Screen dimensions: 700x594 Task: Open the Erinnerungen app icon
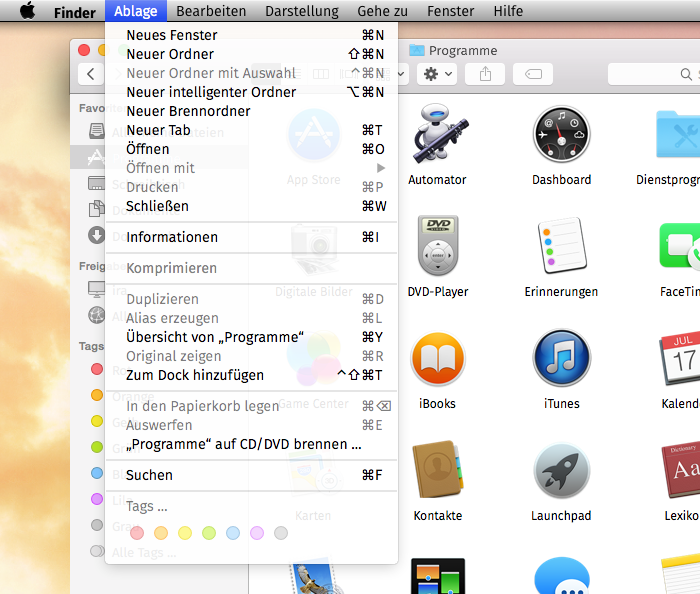(x=562, y=245)
